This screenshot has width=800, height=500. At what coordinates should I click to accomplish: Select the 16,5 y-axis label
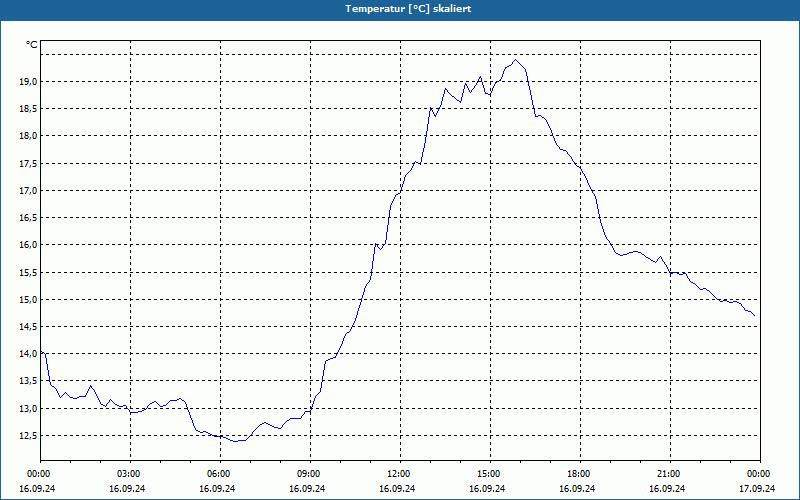click(28, 218)
